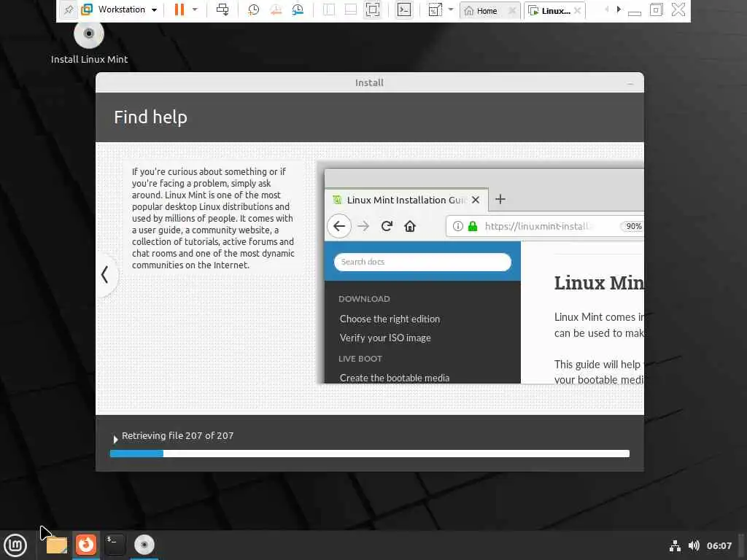Open the Terminal from the taskbar
Viewport: 747px width, 560px height.
pos(115,544)
